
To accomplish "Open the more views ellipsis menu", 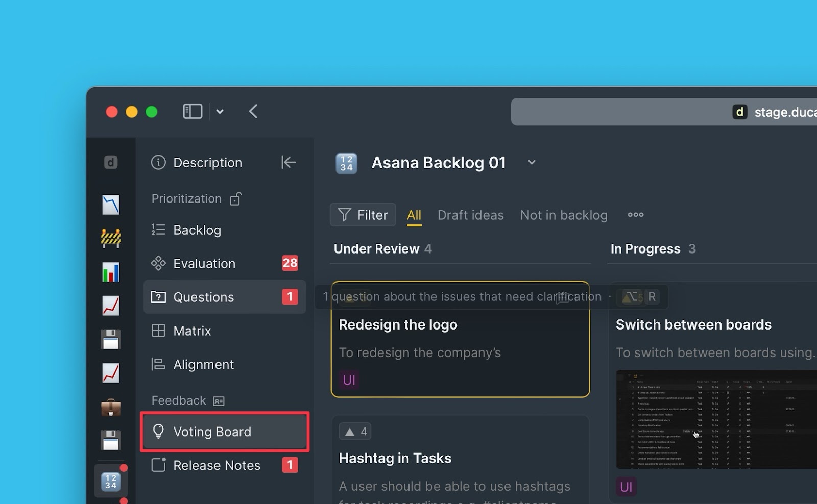I will (635, 215).
